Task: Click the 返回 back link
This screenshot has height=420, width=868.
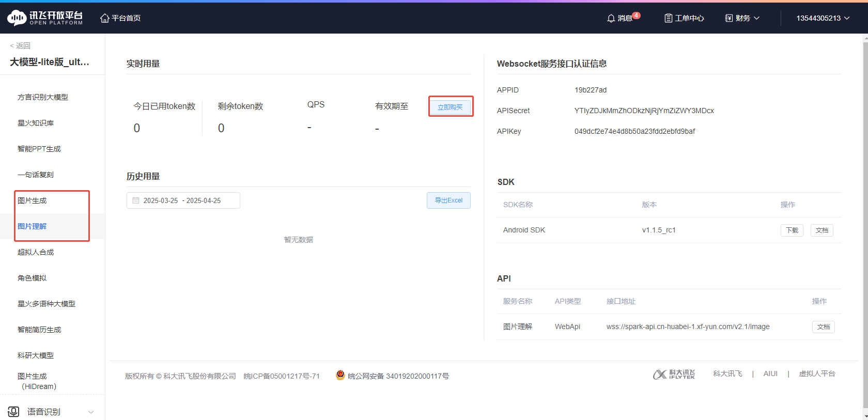Action: coord(20,45)
